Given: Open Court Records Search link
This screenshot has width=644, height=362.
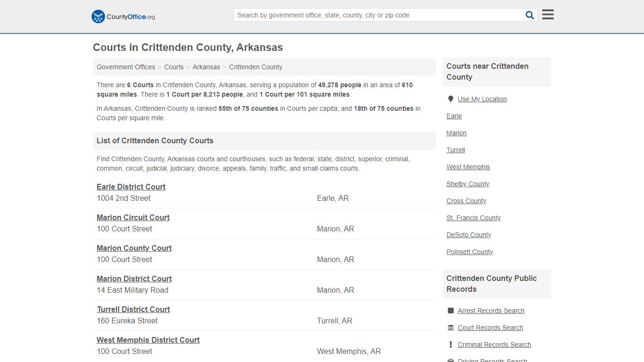Looking at the screenshot, I should [x=490, y=328].
